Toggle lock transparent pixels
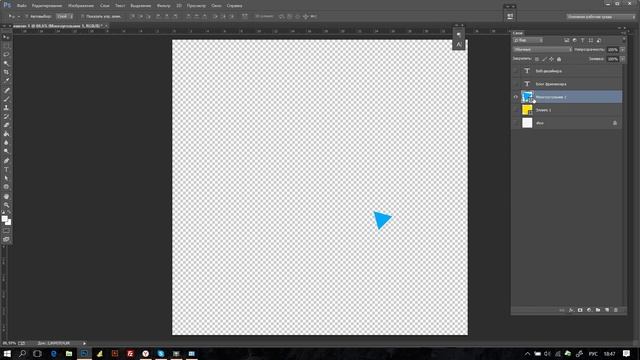This screenshot has width=640, height=360. pos(537,59)
